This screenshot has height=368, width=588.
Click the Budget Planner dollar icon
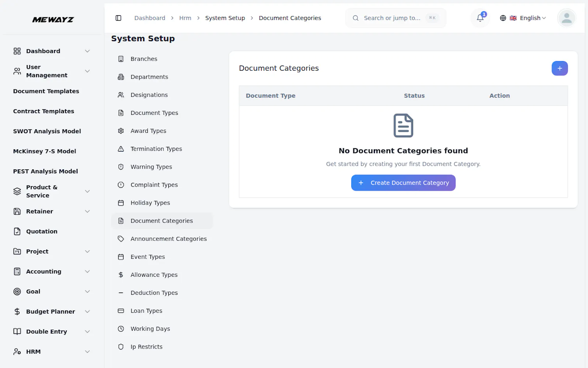coord(17,312)
